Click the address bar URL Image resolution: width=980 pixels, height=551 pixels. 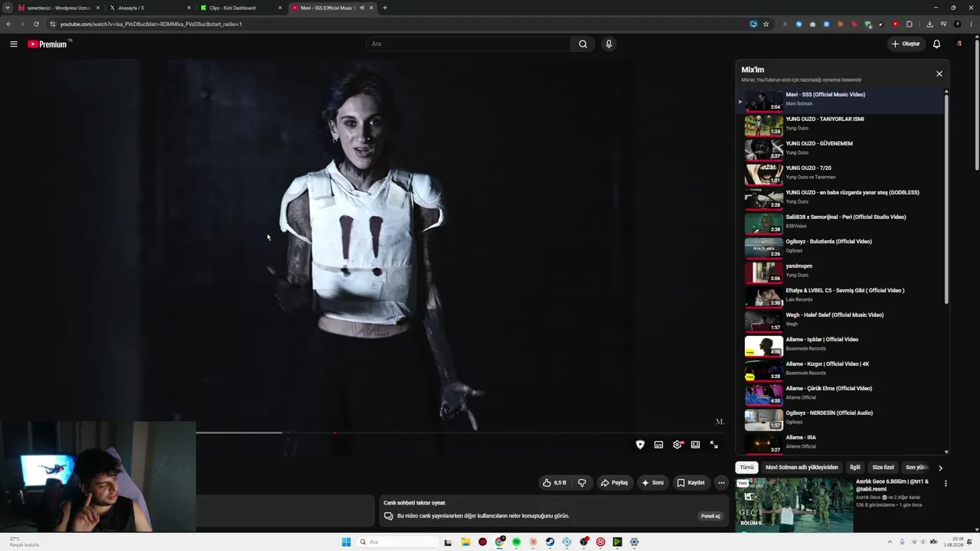pyautogui.click(x=151, y=24)
